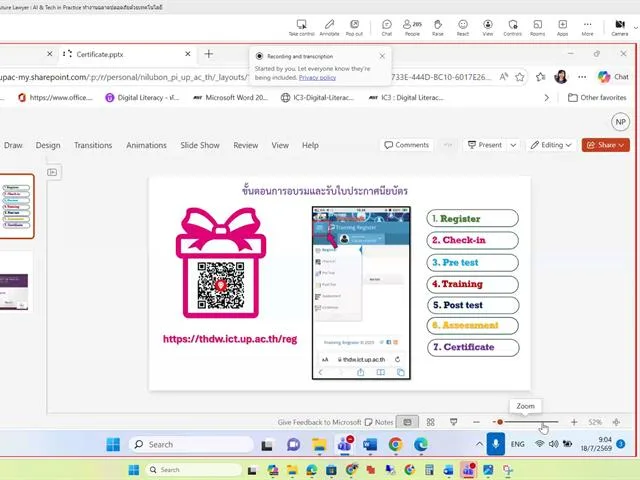The height and width of the screenshot is (480, 640).
Task: Open new browser tab with plus button
Action: pos(209,54)
